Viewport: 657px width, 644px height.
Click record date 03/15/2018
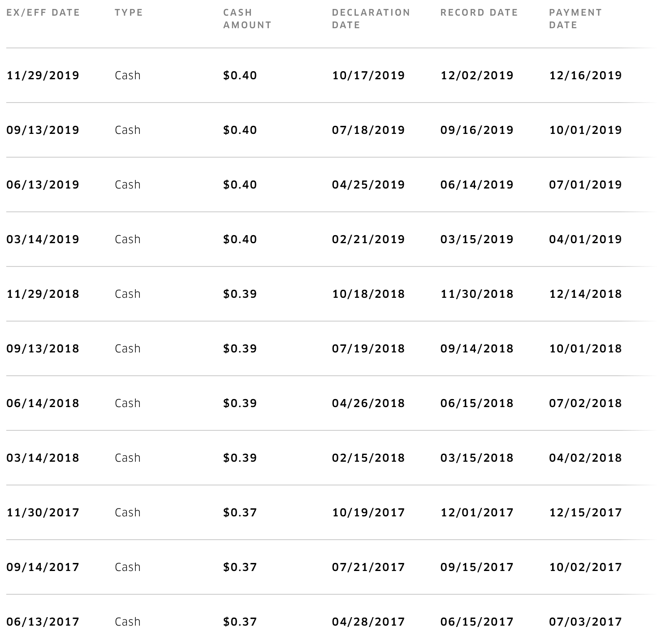click(477, 458)
